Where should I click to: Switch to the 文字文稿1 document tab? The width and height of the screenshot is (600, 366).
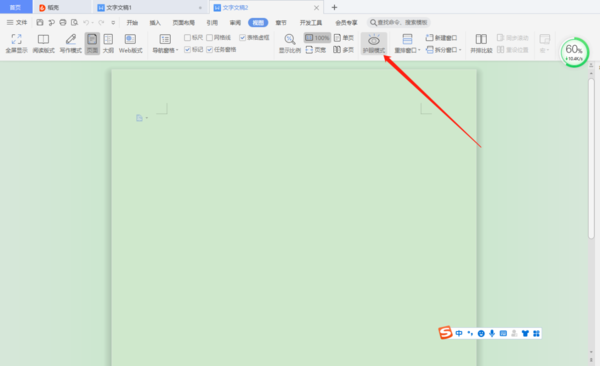click(x=119, y=8)
